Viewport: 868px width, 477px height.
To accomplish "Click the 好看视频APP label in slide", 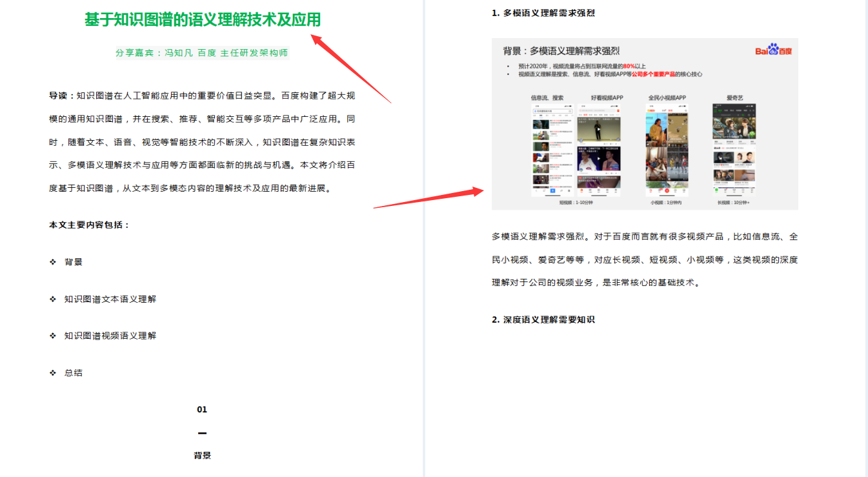I will click(x=607, y=98).
